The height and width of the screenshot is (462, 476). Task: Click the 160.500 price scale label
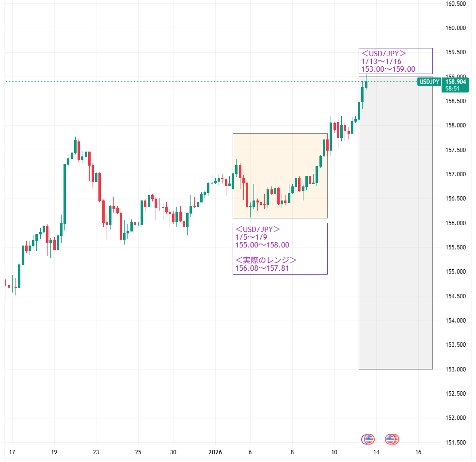click(x=455, y=4)
